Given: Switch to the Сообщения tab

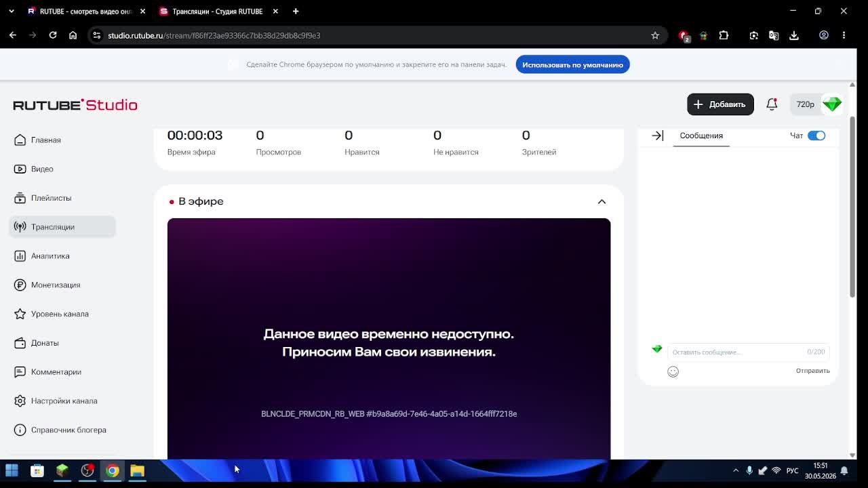Looking at the screenshot, I should 701,136.
